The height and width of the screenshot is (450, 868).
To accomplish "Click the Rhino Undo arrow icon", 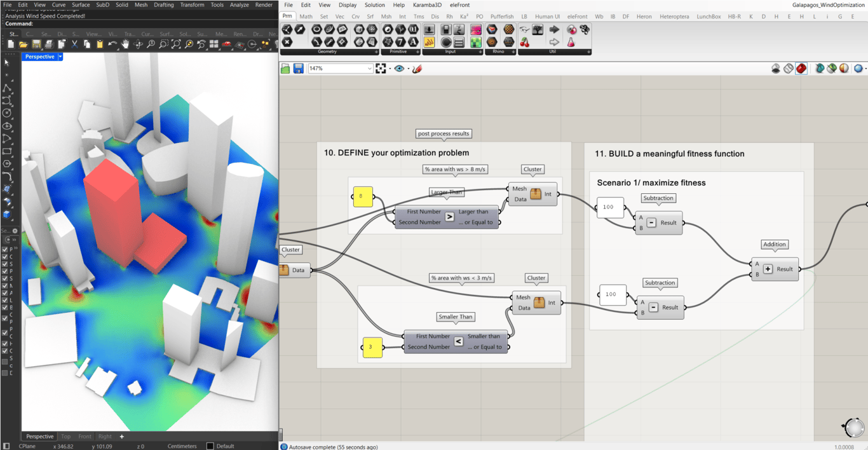I will coord(112,44).
